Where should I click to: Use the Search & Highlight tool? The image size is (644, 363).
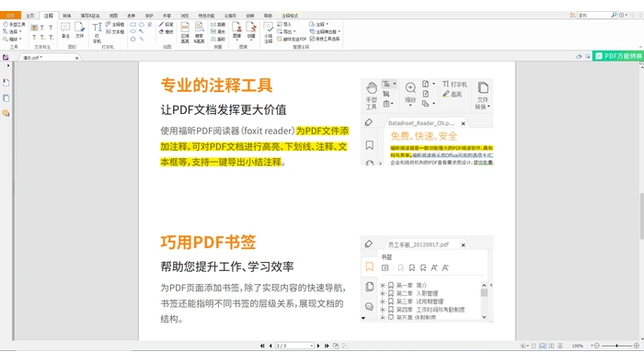(x=200, y=33)
